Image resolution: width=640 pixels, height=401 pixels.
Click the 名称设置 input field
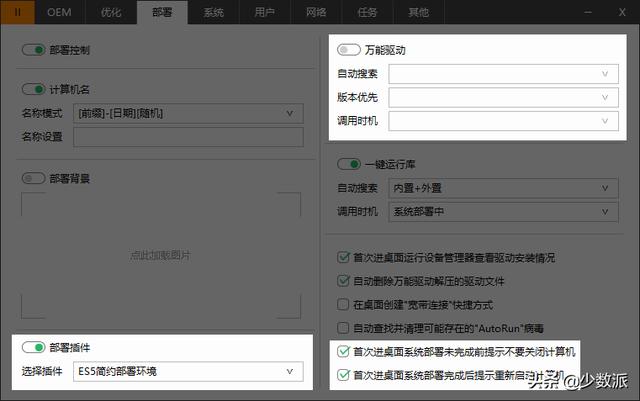pos(188,137)
